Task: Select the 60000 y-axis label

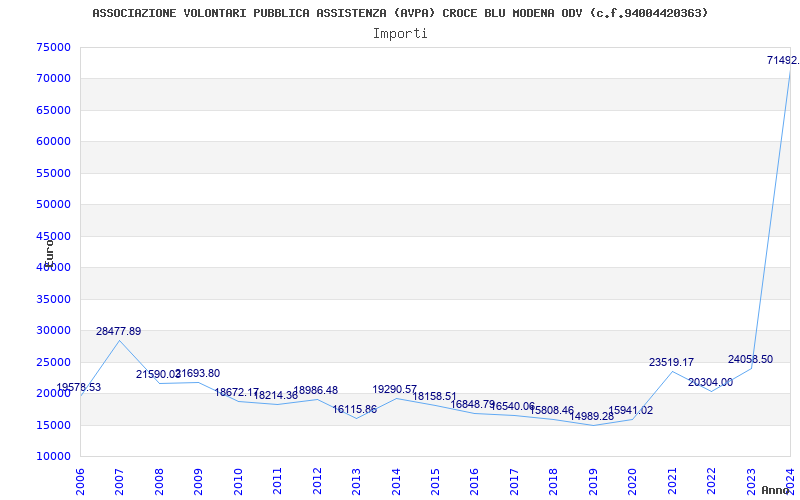Action: point(54,142)
